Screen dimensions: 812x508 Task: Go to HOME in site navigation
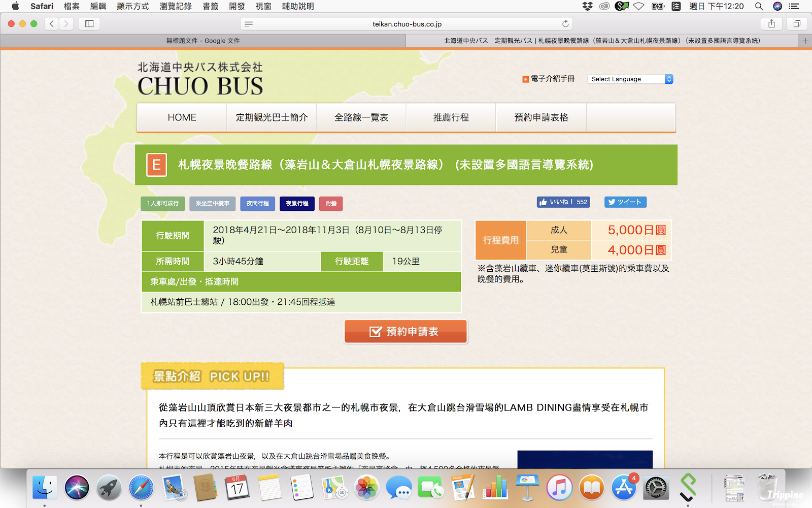tap(182, 117)
